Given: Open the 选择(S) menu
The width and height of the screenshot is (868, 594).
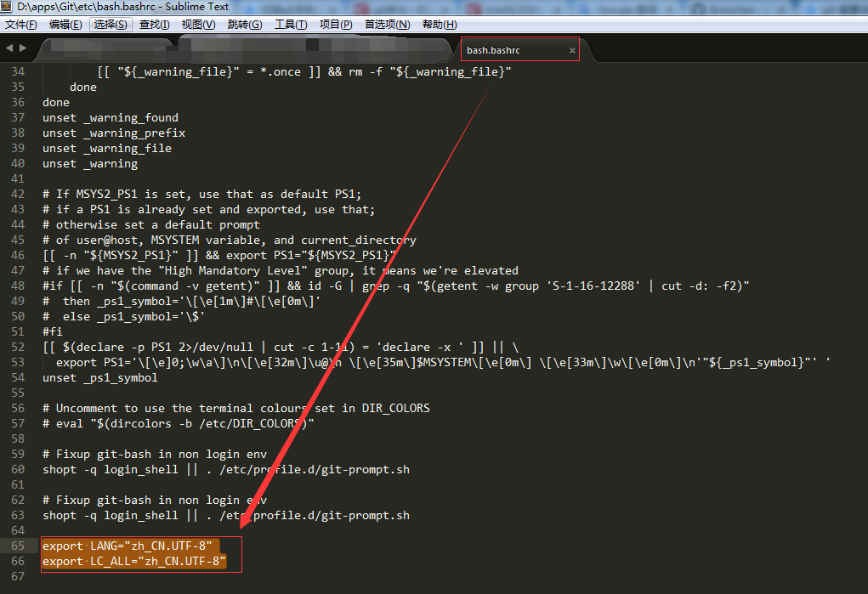Looking at the screenshot, I should pos(110,24).
